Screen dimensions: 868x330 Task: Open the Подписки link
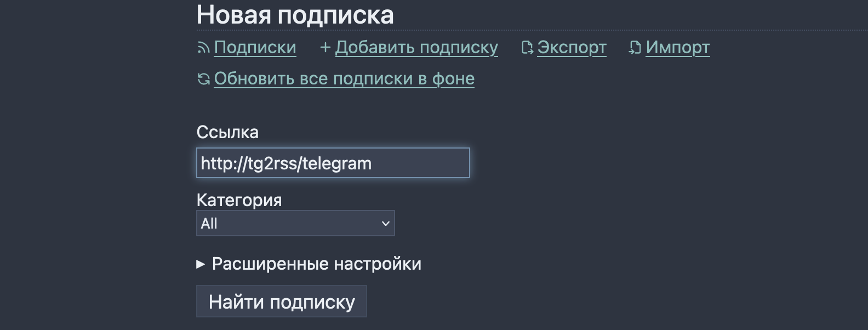255,48
